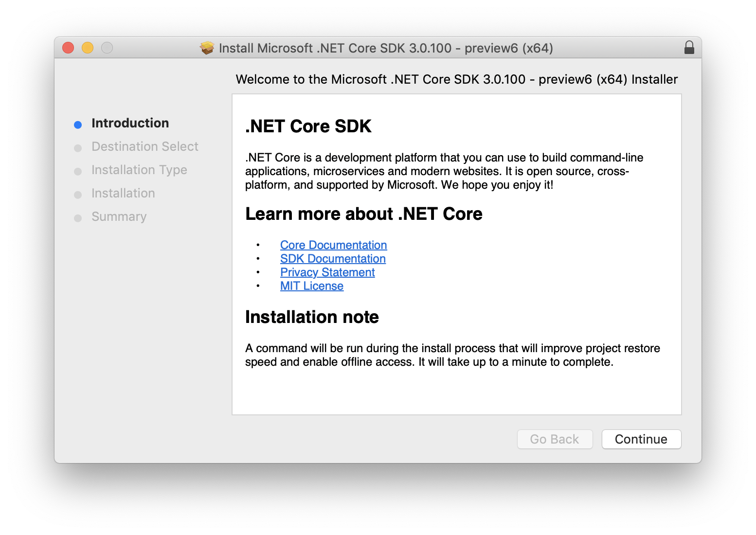
Task: Select the Summary step label
Action: point(119,216)
